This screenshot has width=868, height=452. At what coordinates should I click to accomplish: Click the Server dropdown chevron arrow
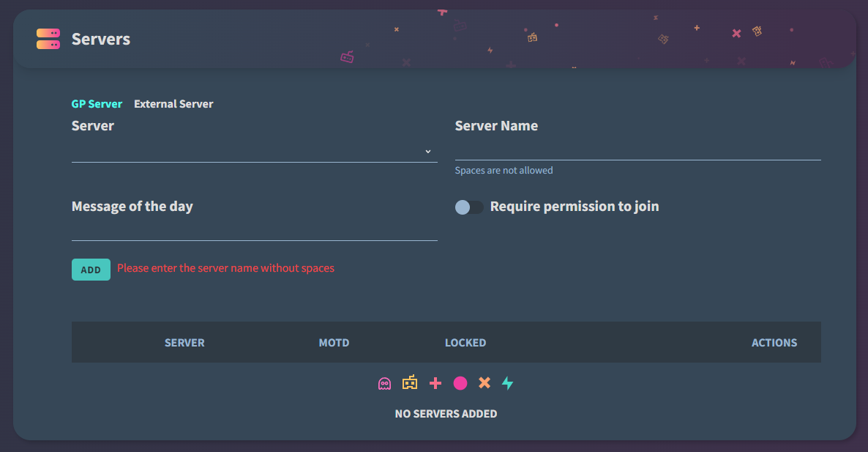tap(428, 151)
